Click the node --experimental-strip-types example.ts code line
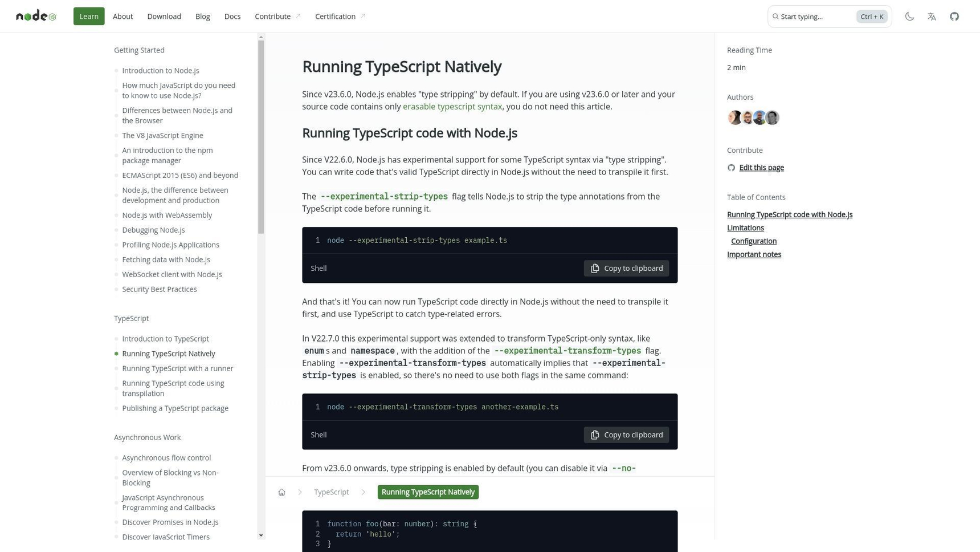 pyautogui.click(x=417, y=241)
